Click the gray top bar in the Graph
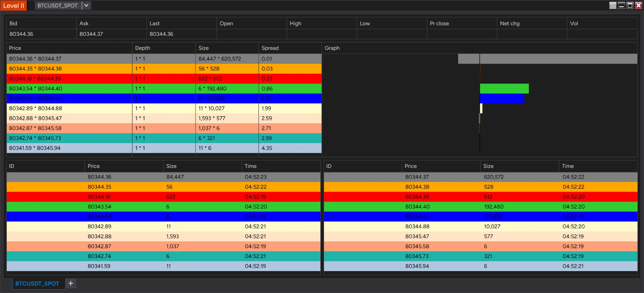Viewport: 644px width, 293px height. pyautogui.click(x=547, y=59)
